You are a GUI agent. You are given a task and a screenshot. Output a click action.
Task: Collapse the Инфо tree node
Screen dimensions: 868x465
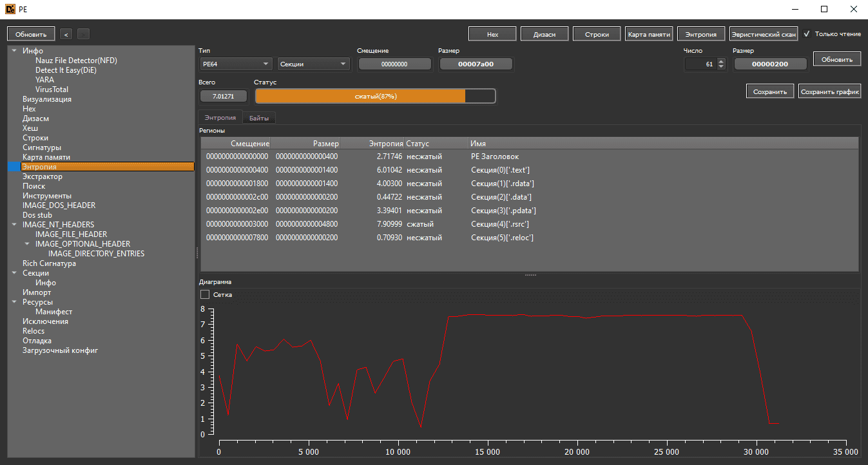[x=14, y=51]
